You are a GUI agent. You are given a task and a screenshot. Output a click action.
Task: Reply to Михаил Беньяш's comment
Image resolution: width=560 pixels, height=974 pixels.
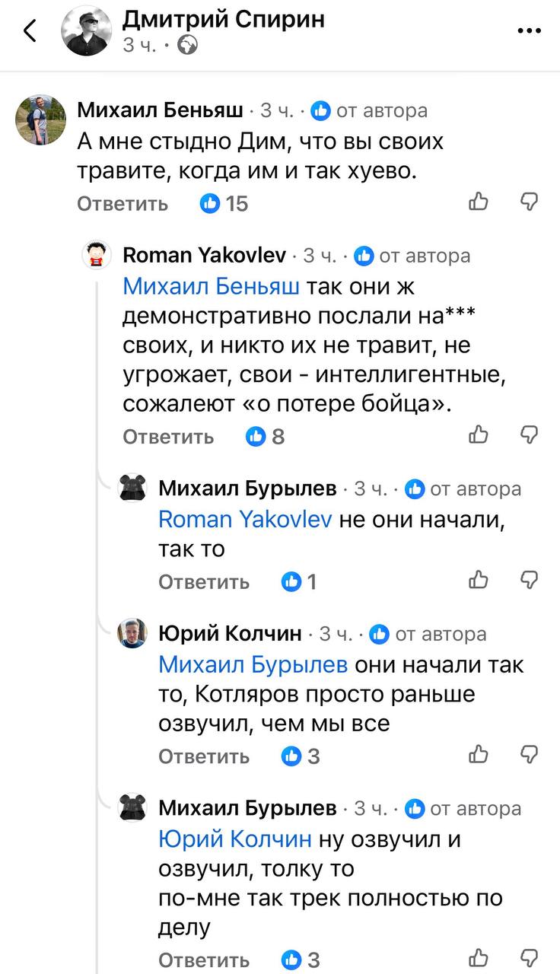(123, 204)
